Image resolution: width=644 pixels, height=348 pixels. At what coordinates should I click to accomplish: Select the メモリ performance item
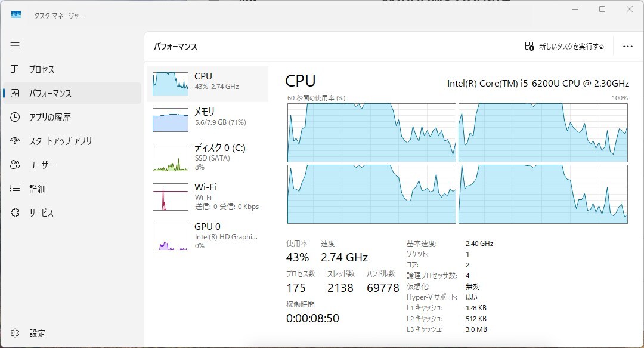pos(208,120)
